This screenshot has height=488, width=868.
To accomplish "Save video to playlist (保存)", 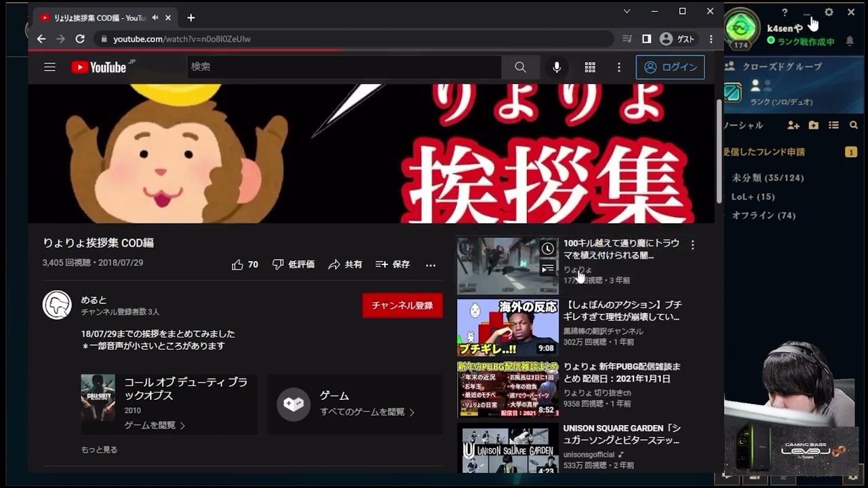I will point(393,264).
